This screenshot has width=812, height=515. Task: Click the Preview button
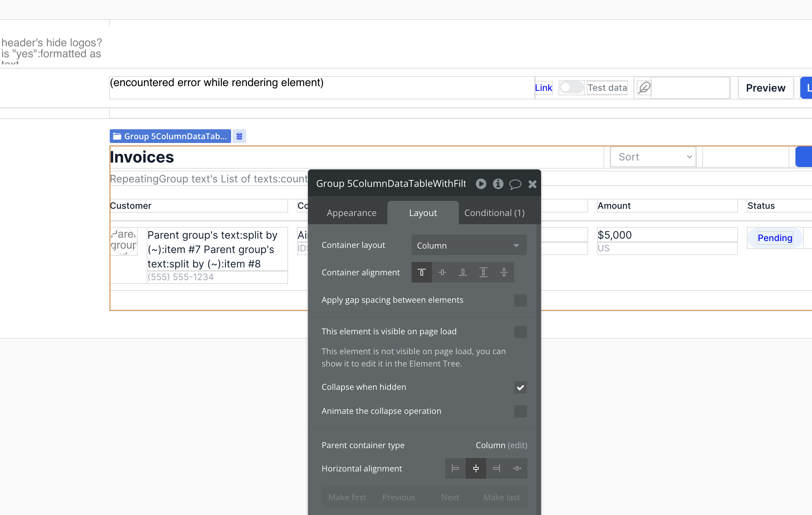coord(765,88)
